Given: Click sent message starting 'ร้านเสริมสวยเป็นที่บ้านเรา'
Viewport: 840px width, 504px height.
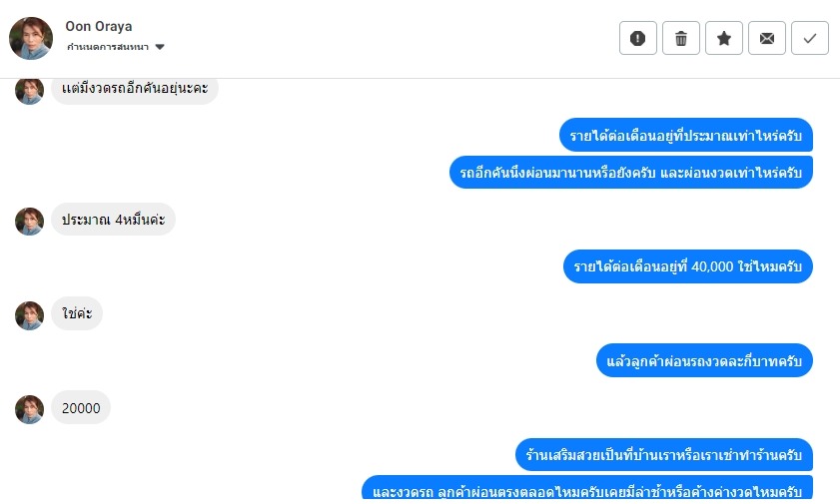Looking at the screenshot, I should (x=664, y=455).
